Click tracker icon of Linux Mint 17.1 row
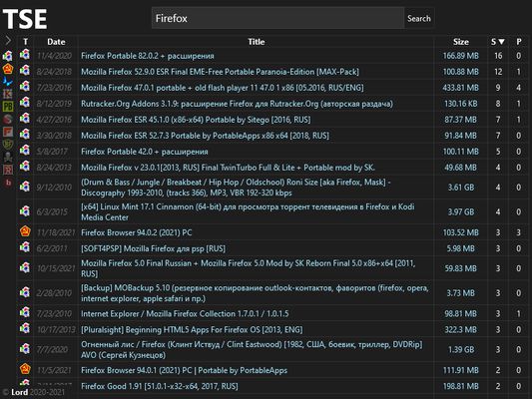Image resolution: width=532 pixels, height=399 pixels. point(25,210)
